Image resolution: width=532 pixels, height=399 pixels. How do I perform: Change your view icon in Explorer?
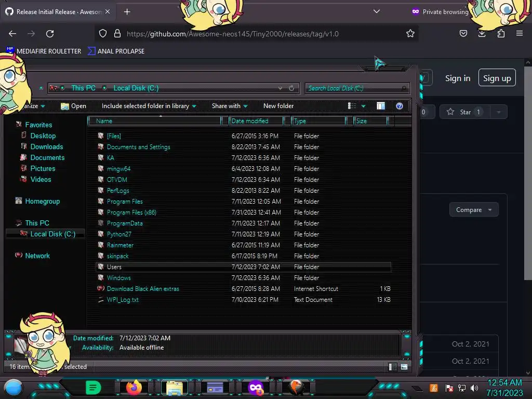(352, 106)
